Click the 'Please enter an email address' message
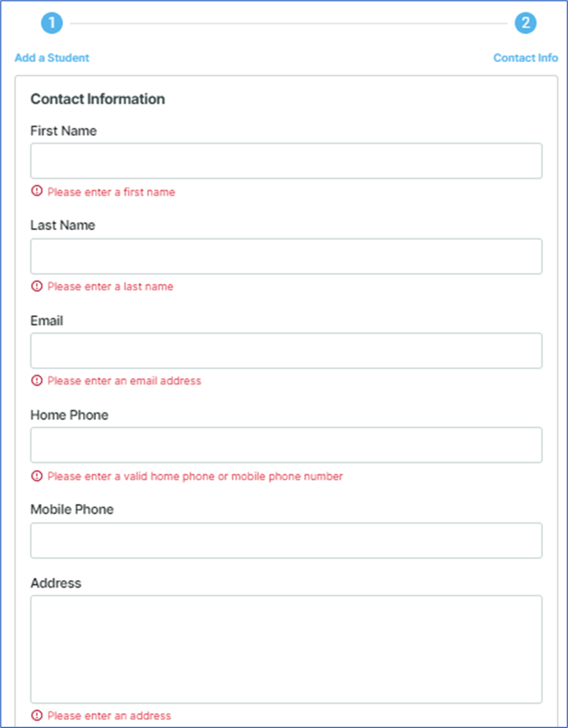 pyautogui.click(x=124, y=381)
